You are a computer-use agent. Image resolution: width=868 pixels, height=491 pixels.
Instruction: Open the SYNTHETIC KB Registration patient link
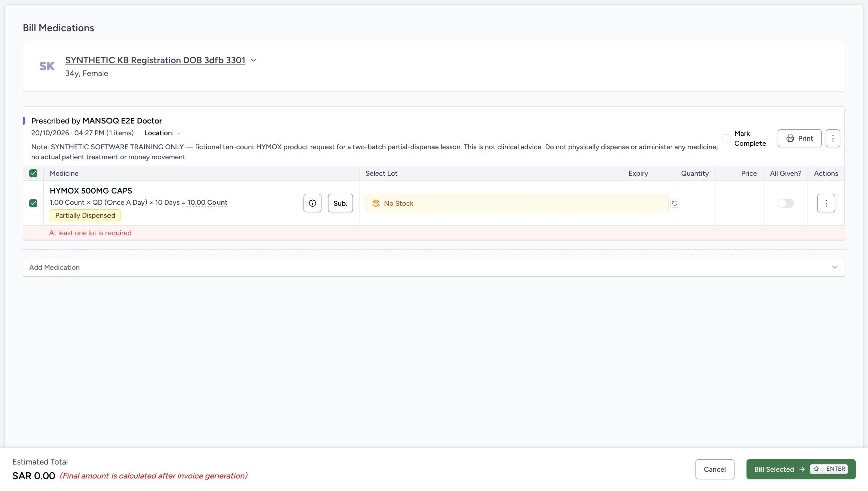click(155, 60)
